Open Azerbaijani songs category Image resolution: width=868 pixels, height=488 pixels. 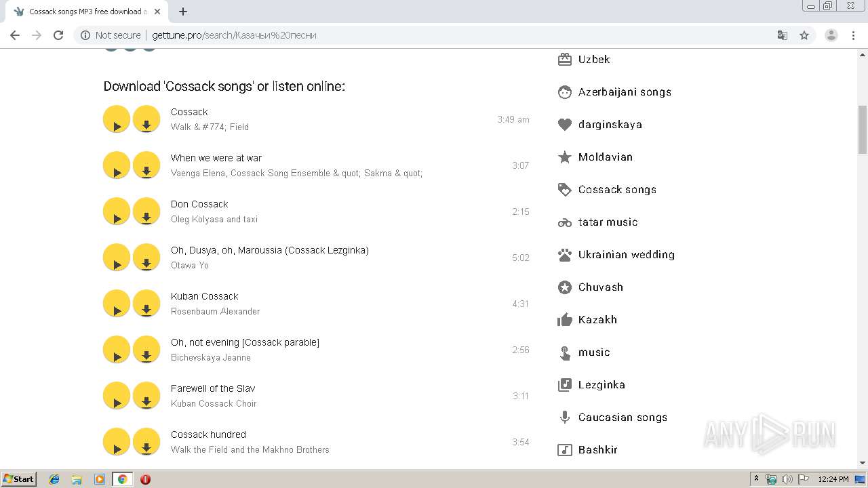625,92
